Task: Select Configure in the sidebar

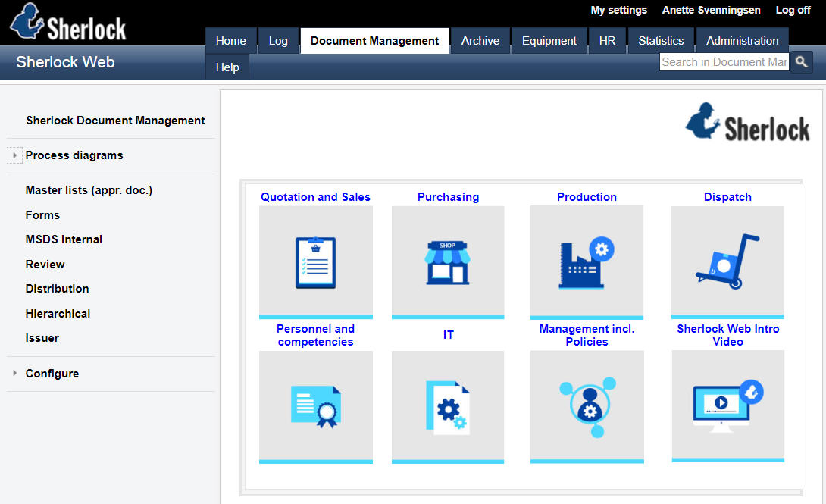Action: [52, 374]
